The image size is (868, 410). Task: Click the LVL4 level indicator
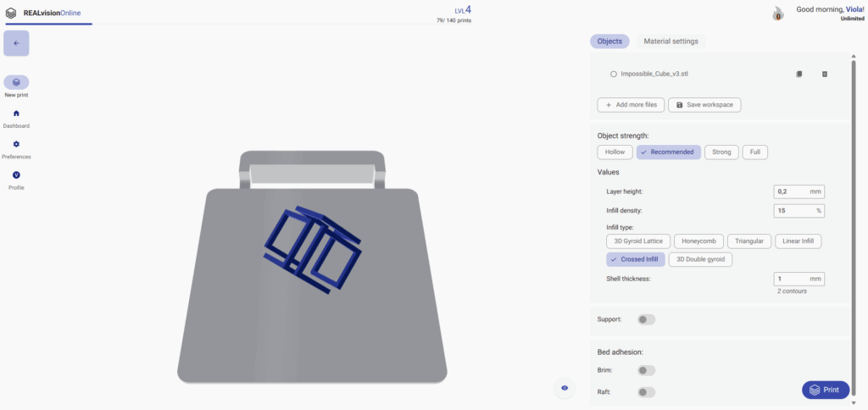(x=462, y=9)
